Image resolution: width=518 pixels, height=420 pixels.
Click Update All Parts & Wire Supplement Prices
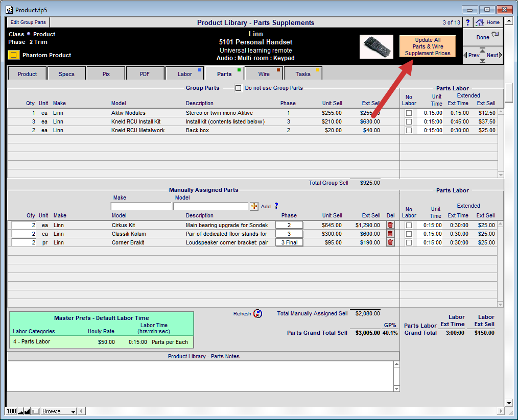(428, 46)
